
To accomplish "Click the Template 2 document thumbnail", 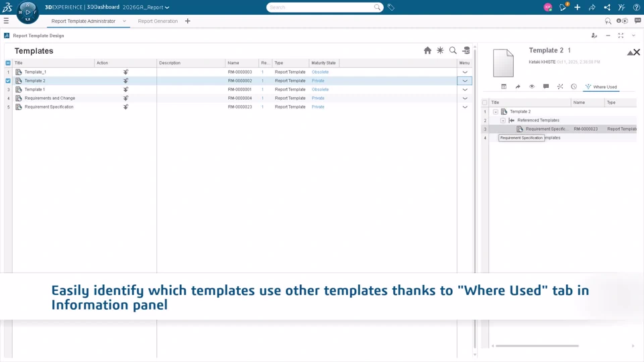I will pos(503,63).
